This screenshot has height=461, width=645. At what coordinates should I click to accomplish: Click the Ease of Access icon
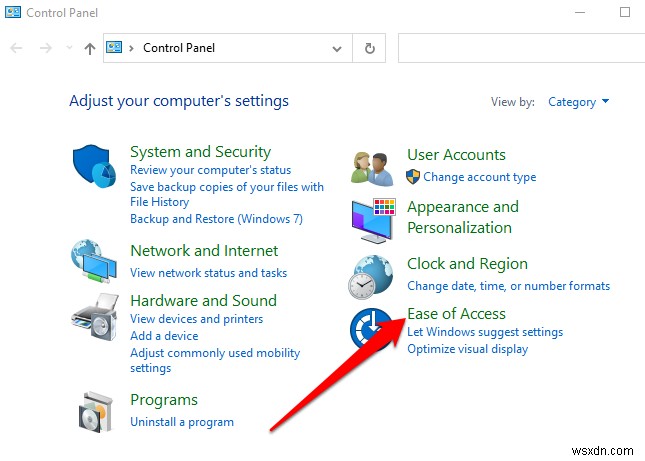click(371, 329)
